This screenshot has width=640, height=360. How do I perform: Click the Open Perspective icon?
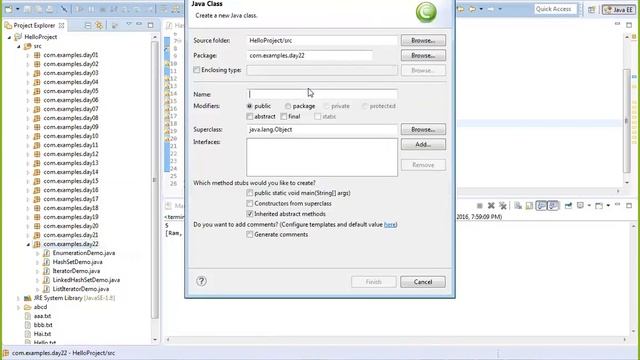click(x=591, y=9)
